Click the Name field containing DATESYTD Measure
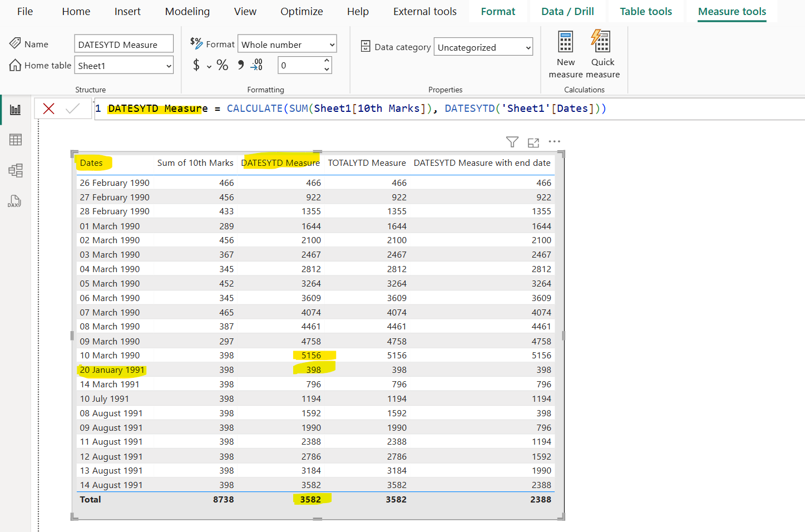805x532 pixels. tap(124, 43)
